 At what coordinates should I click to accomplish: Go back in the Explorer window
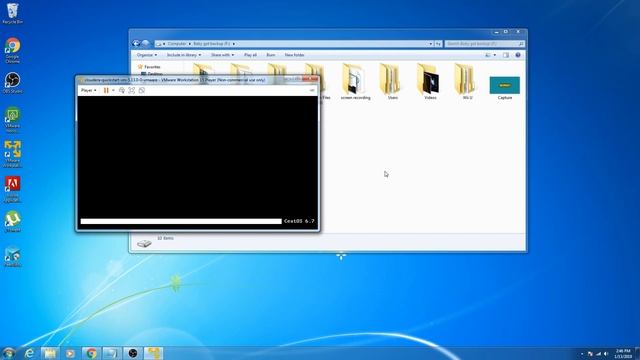pyautogui.click(x=136, y=43)
